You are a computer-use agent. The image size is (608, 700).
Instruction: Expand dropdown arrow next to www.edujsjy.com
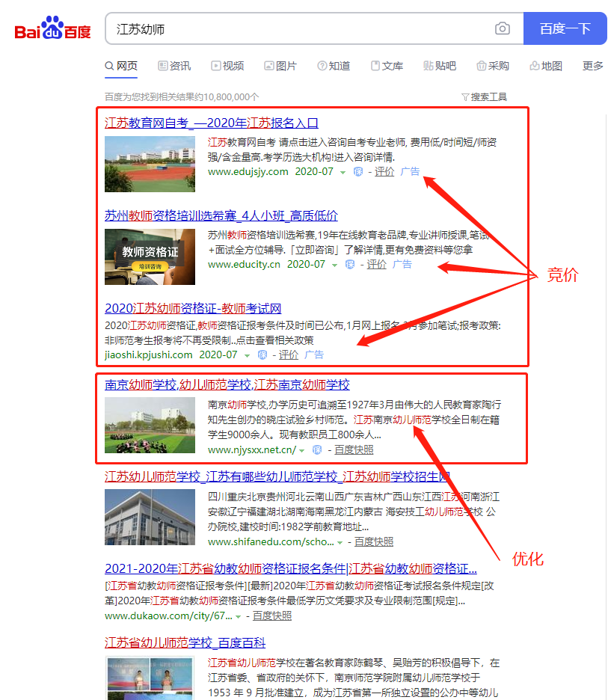(x=343, y=172)
